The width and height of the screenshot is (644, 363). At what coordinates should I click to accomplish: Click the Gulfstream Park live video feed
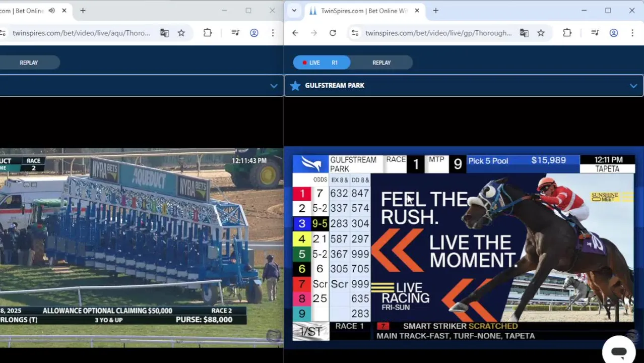point(464,248)
